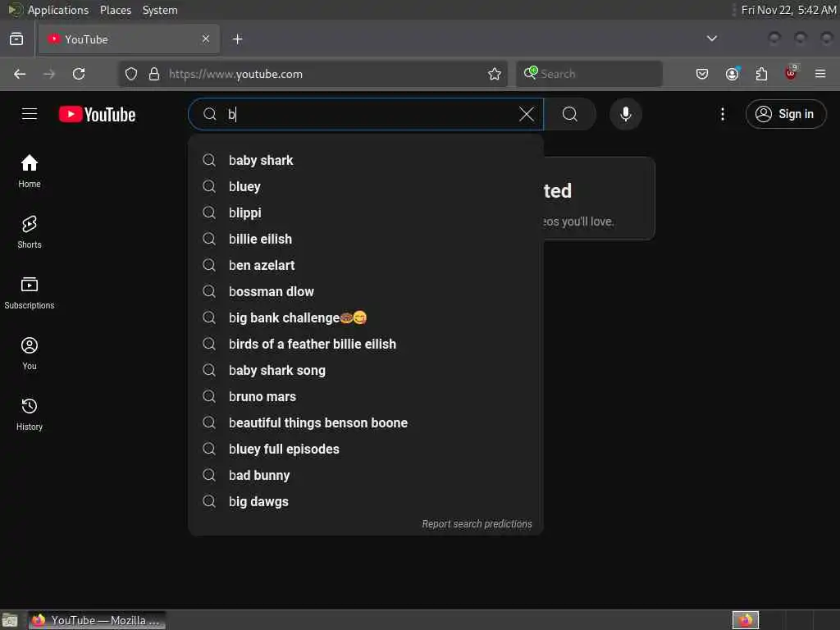This screenshot has width=840, height=630.
Task: Open the YouTube guide hamburger menu
Action: (x=30, y=114)
